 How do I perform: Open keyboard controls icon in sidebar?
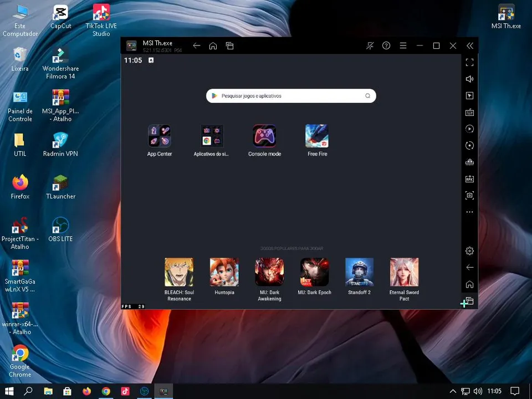click(469, 112)
